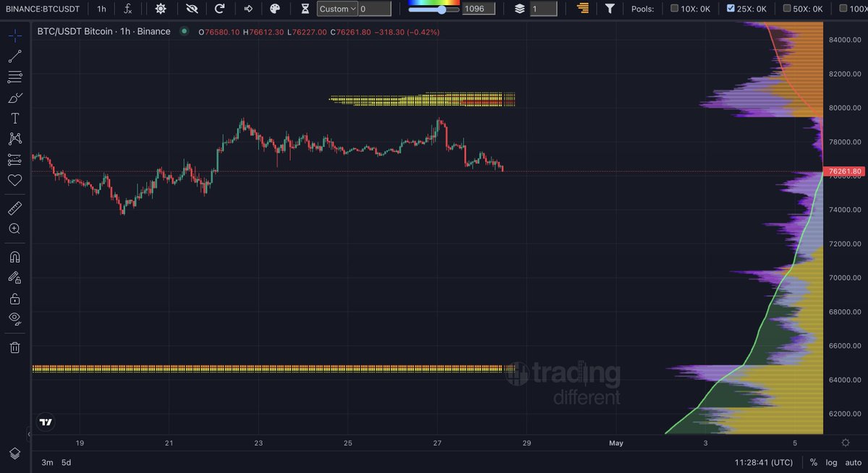868x473 pixels.
Task: Focus the field showing 0 next to Custom
Action: tap(375, 9)
